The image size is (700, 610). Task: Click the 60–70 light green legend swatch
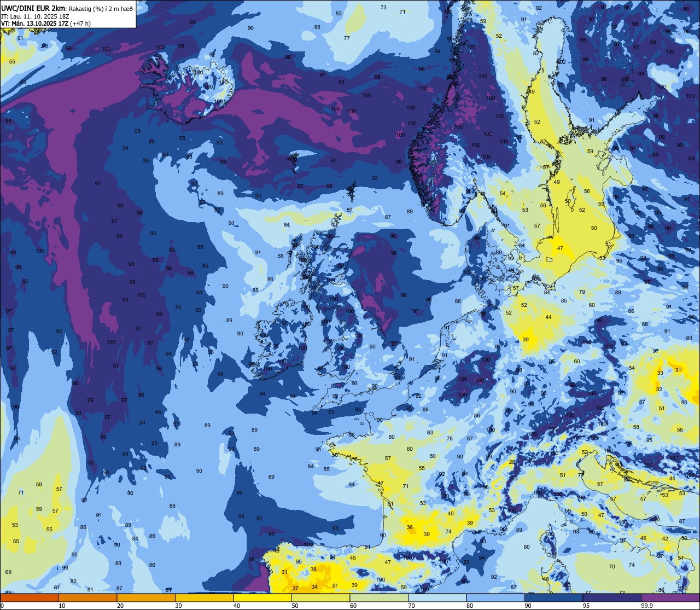(x=379, y=597)
